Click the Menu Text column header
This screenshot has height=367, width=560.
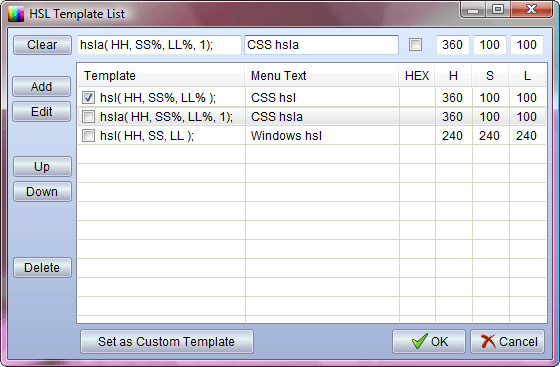321,76
